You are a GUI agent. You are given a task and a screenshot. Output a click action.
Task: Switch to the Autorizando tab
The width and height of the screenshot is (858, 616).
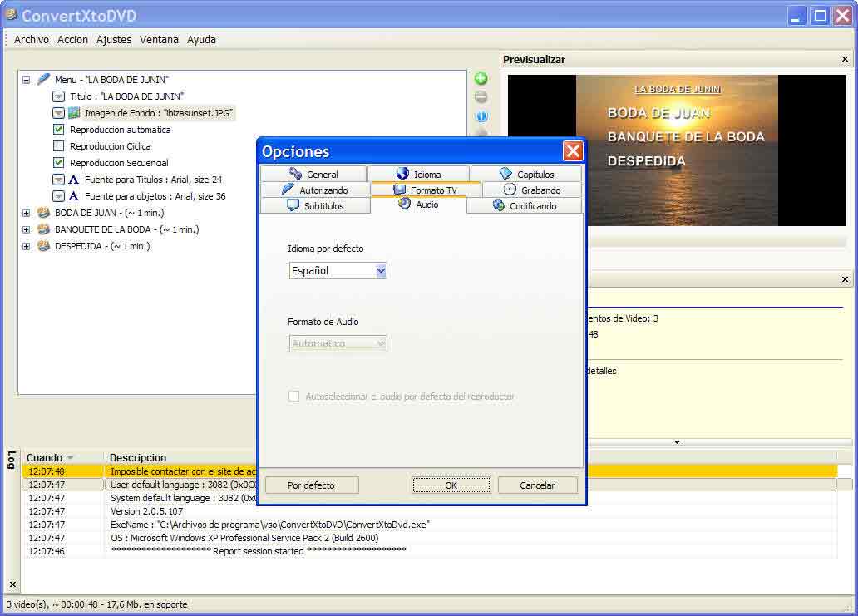(x=314, y=190)
